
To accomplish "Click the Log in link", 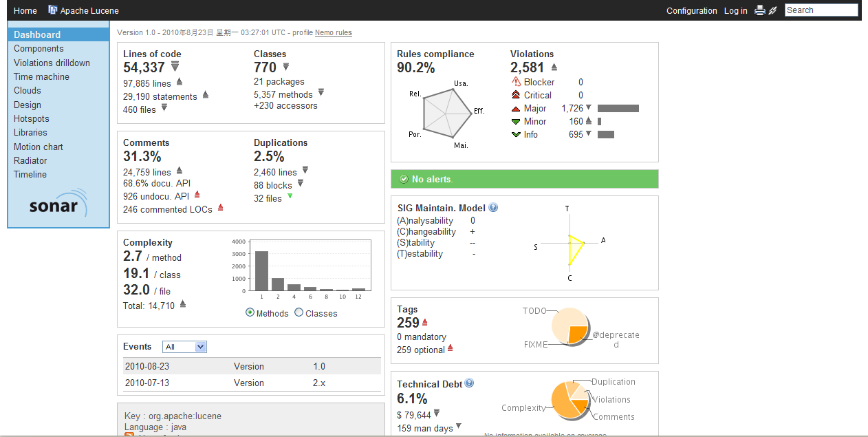I will 735,11.
